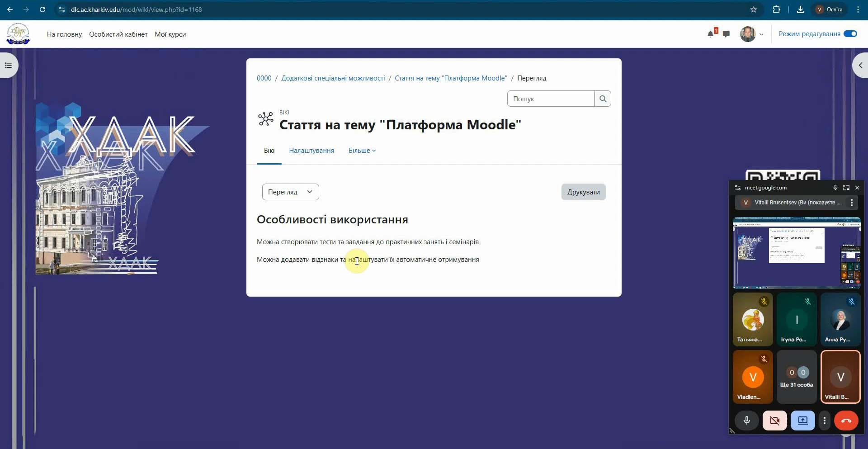End the Google Meet call

tap(846, 421)
